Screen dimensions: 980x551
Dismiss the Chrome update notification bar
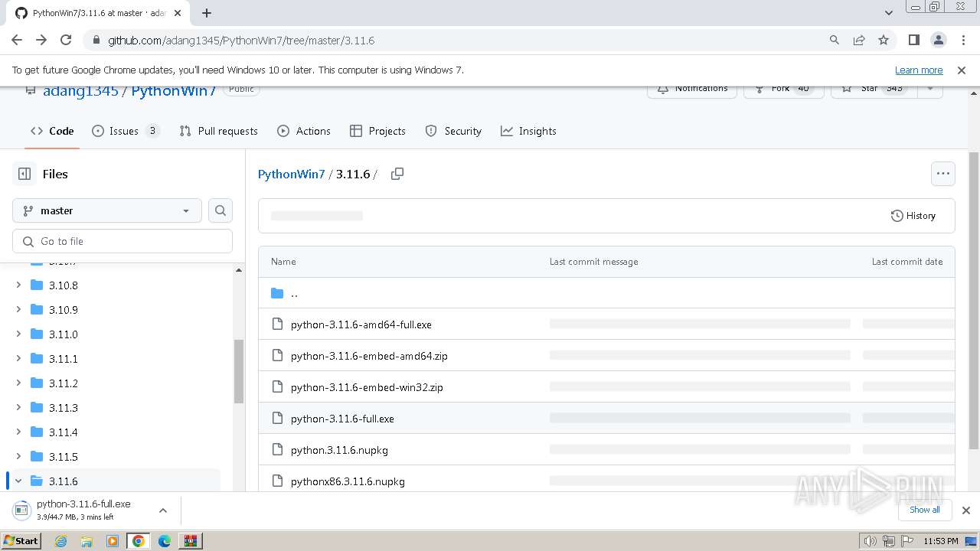(x=962, y=70)
